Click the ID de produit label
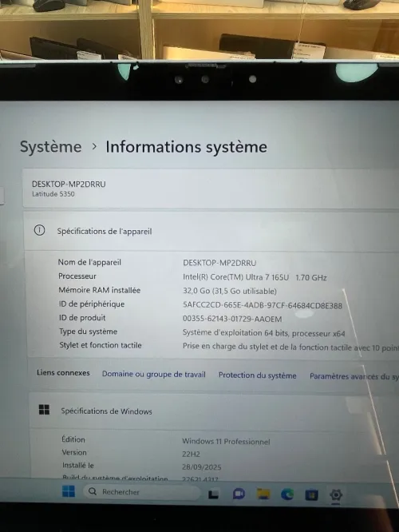 pyautogui.click(x=82, y=318)
